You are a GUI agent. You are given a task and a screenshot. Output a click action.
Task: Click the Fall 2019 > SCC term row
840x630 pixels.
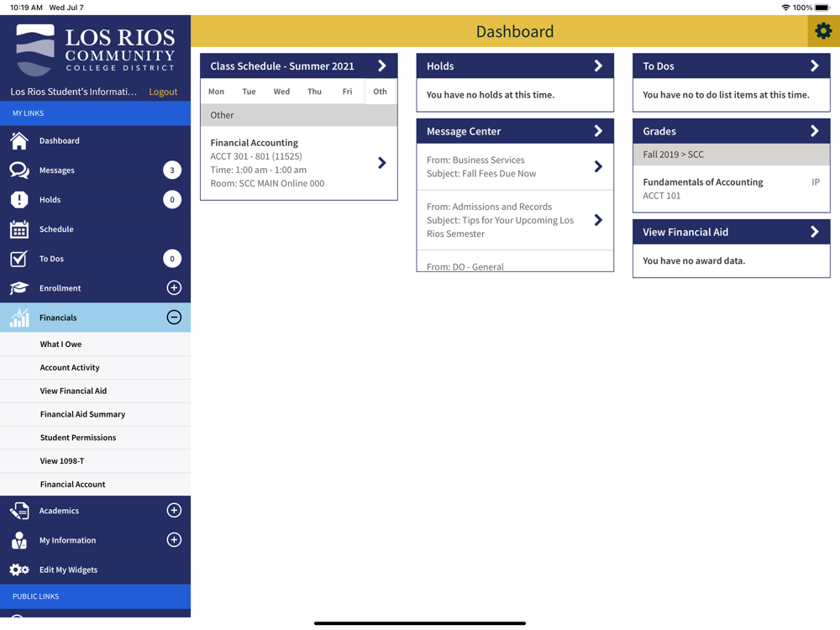(x=732, y=155)
